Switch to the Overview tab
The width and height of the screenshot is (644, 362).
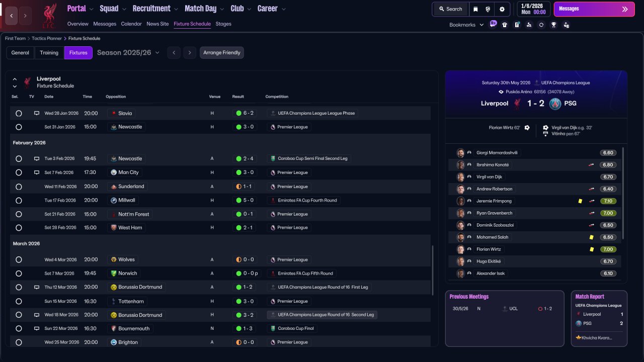point(77,24)
